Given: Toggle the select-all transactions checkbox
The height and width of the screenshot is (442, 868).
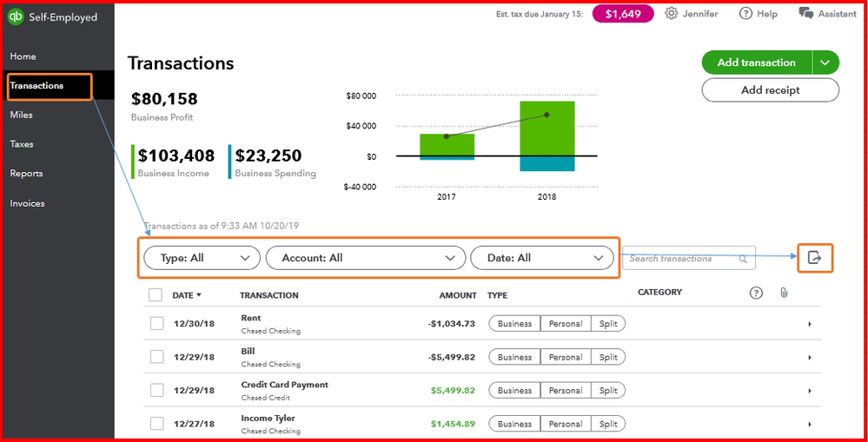Looking at the screenshot, I should coord(156,295).
